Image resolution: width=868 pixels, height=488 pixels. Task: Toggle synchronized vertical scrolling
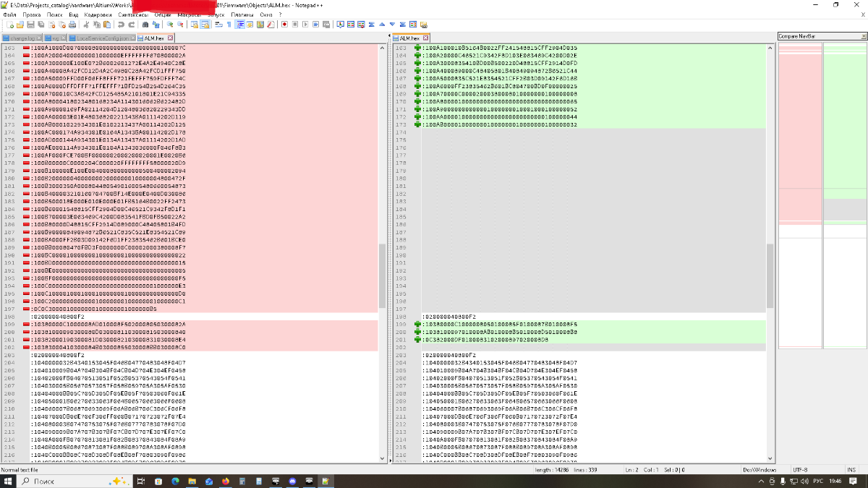point(195,25)
